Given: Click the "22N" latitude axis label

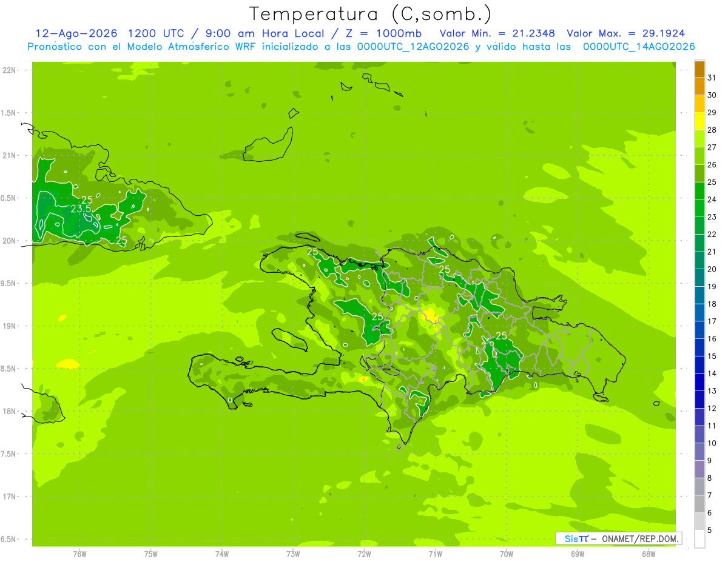Looking at the screenshot, I should (10, 70).
